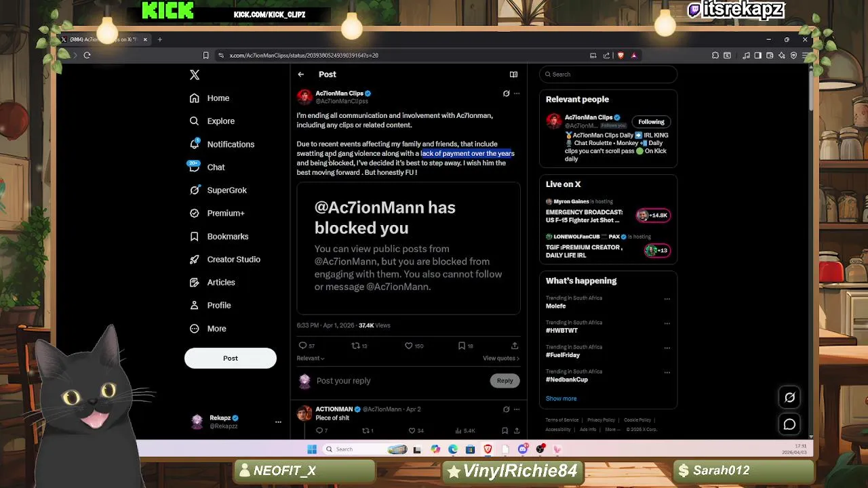Image resolution: width=868 pixels, height=488 pixels.
Task: Open the floating Grok button
Action: click(x=790, y=398)
